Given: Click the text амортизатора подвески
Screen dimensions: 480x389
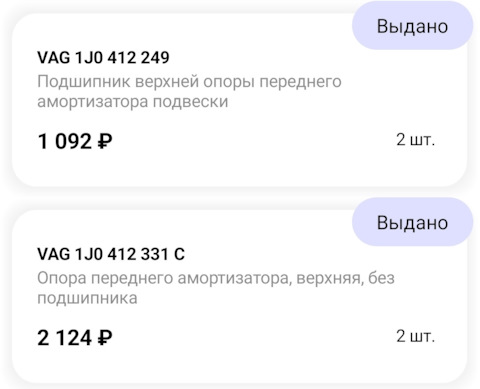Looking at the screenshot, I should click(133, 101).
